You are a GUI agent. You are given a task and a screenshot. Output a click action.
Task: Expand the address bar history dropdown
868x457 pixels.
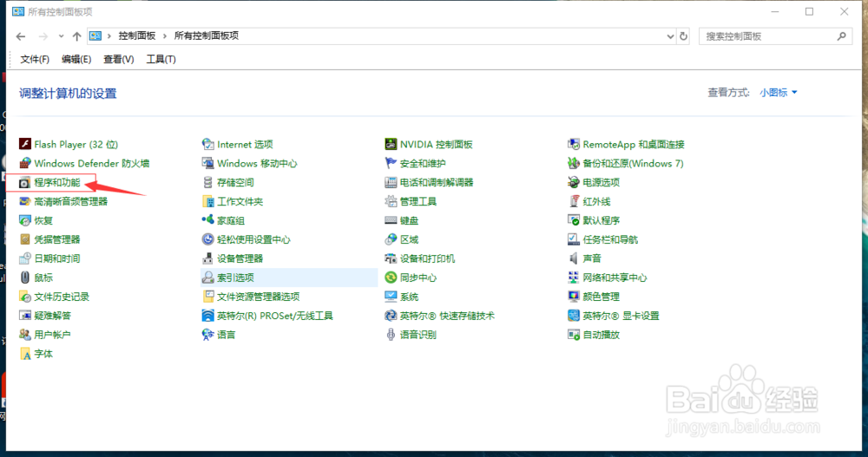tap(670, 36)
